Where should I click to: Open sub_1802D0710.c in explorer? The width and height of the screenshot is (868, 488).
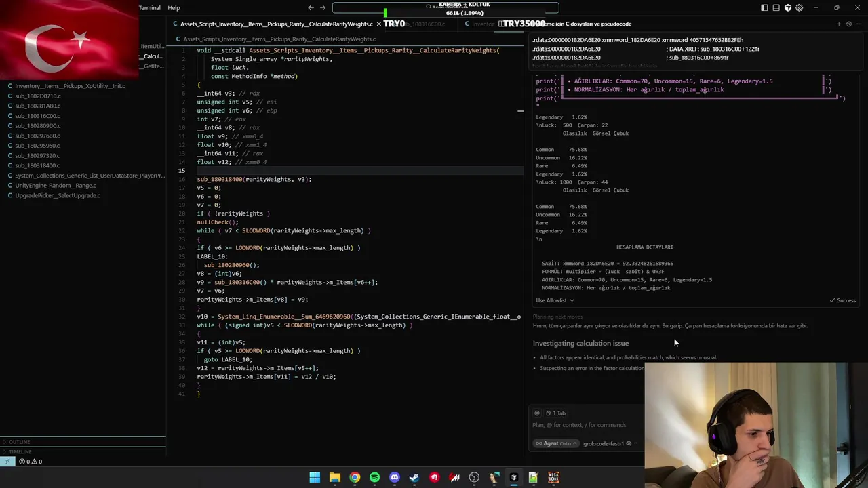(x=38, y=96)
